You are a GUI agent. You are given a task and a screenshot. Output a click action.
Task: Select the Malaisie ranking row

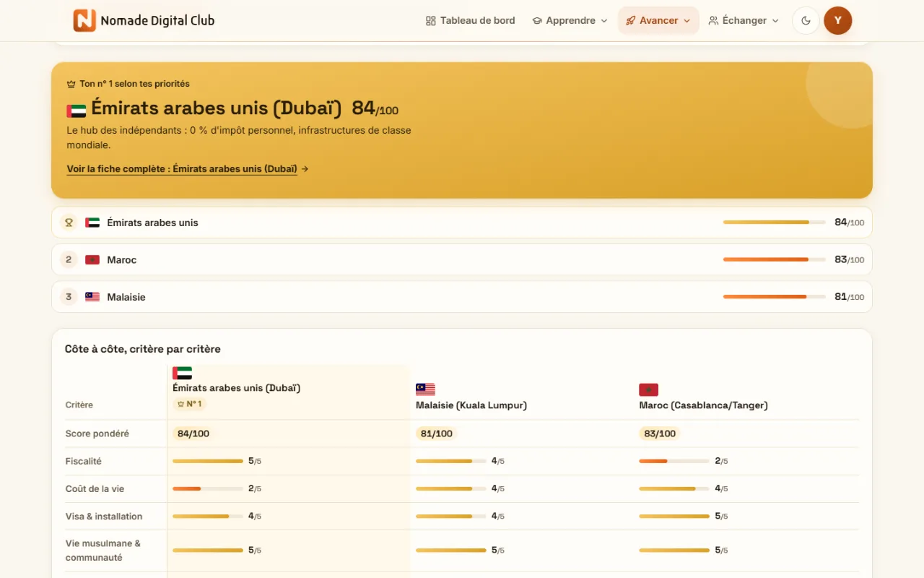coord(462,296)
